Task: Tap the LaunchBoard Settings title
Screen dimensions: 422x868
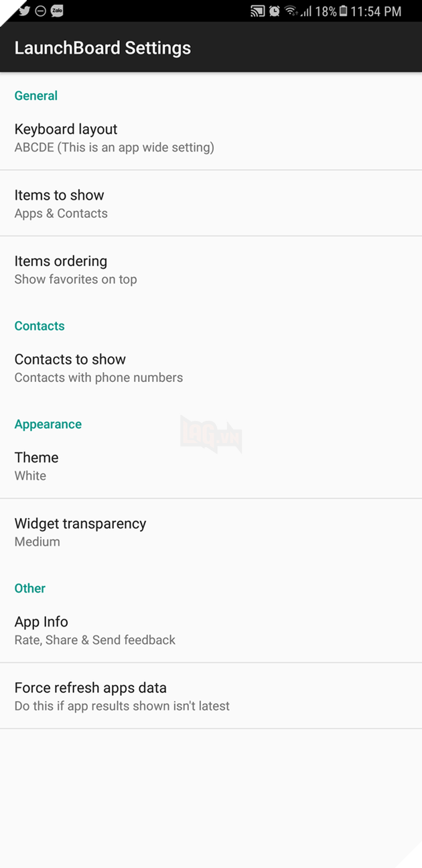Action: (102, 48)
